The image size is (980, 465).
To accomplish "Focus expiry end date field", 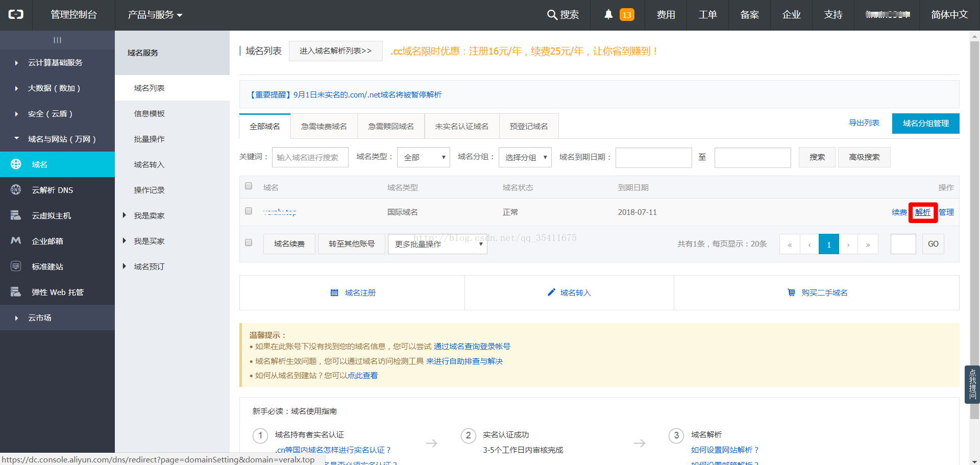I will (x=753, y=158).
